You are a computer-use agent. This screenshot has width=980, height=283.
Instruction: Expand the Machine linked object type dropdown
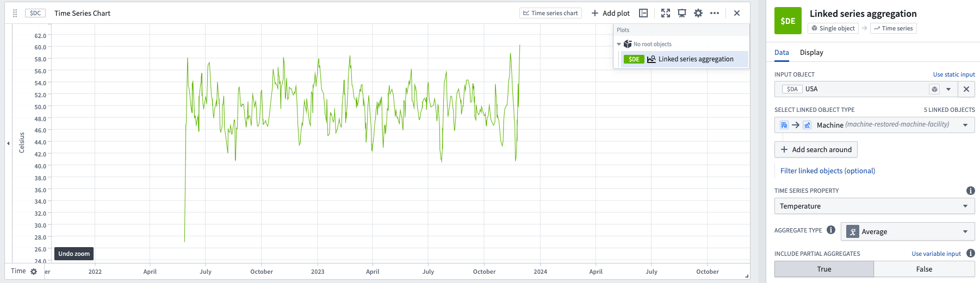[x=874, y=125]
